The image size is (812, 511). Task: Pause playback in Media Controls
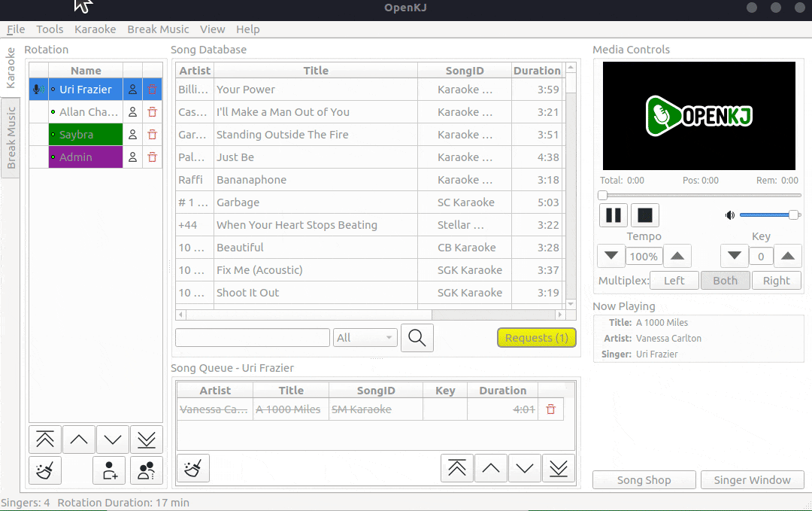(x=614, y=215)
